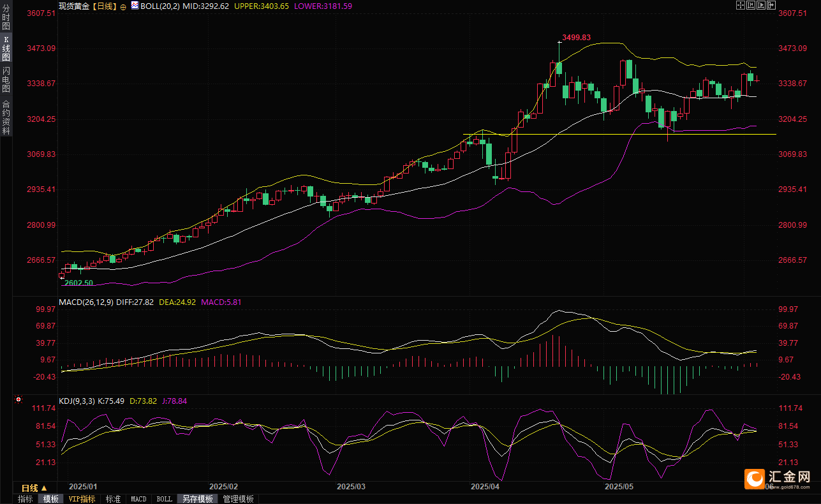821x504 pixels.
Task: Switch to the 指标 bottom tab
Action: [x=26, y=499]
